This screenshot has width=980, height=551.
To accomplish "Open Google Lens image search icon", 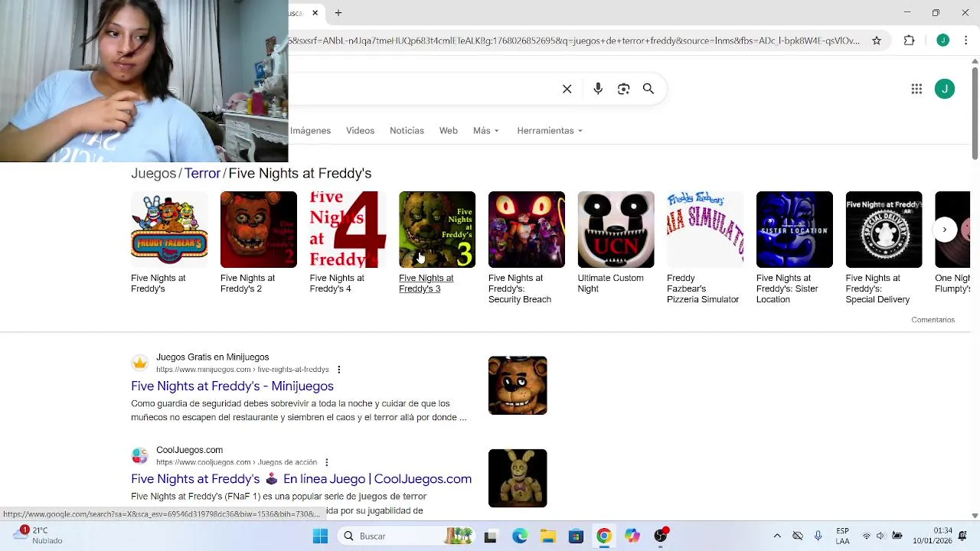I will [623, 89].
